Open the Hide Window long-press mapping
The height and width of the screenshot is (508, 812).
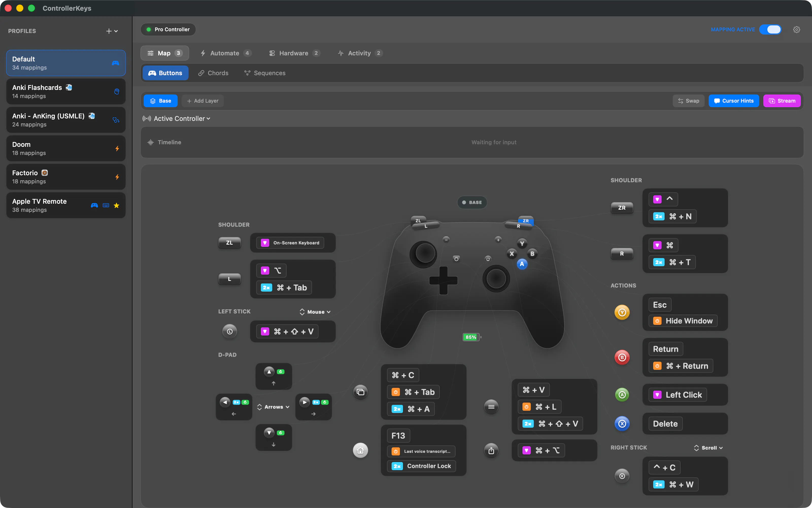click(683, 321)
